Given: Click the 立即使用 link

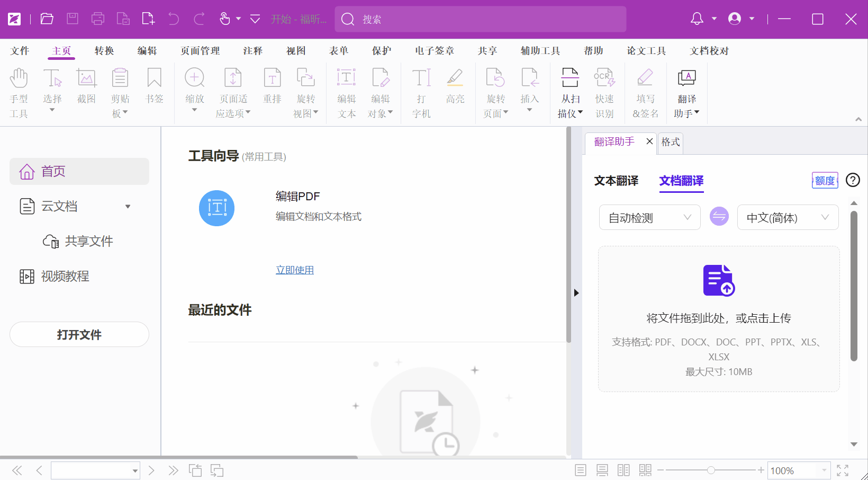Looking at the screenshot, I should (295, 270).
